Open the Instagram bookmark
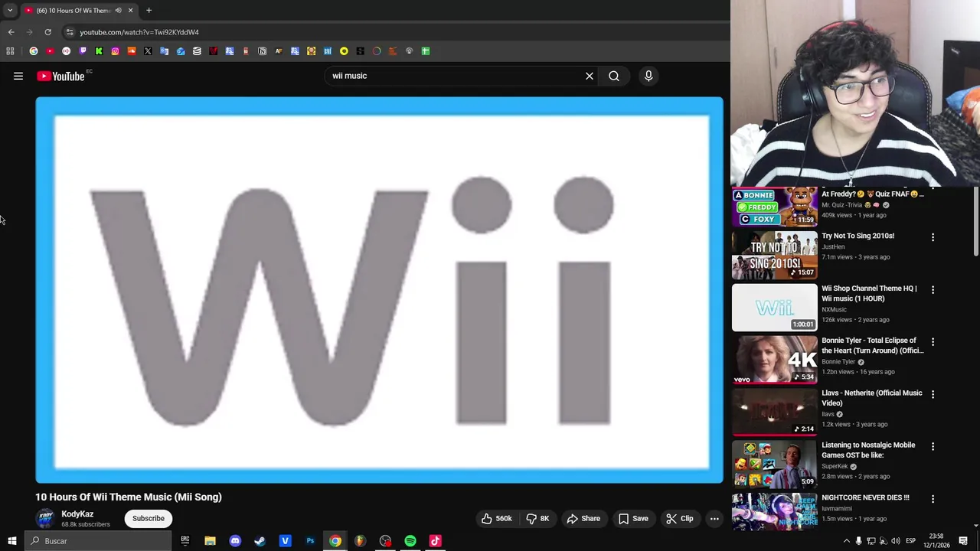This screenshot has height=551, width=980. (x=115, y=51)
